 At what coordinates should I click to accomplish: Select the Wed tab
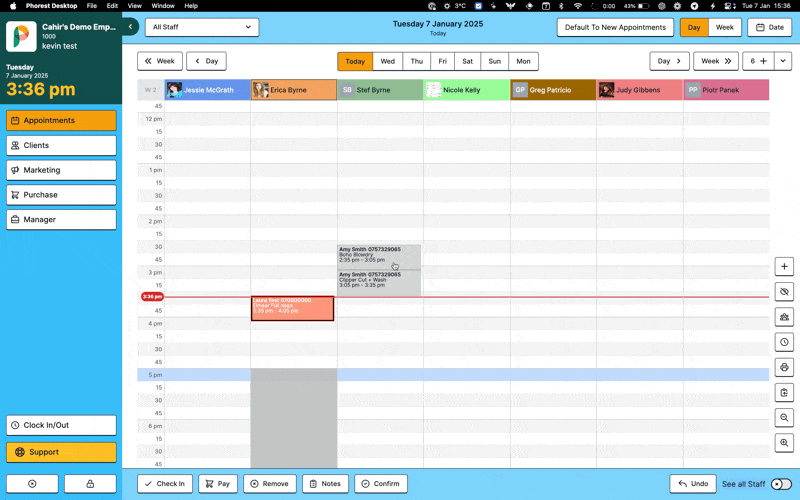pos(388,61)
